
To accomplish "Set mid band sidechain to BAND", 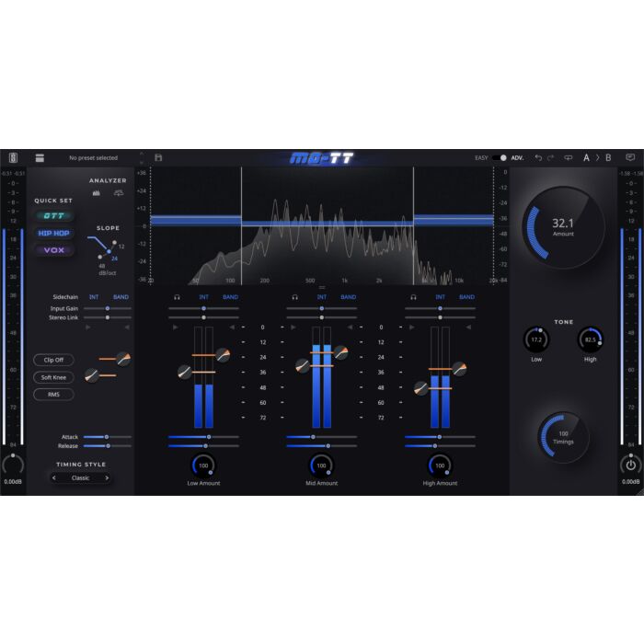I will pos(349,297).
